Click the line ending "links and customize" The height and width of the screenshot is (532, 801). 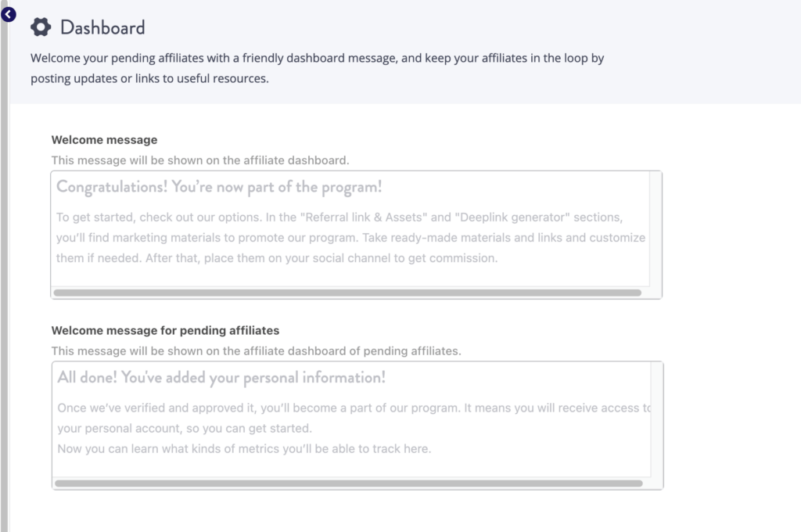point(350,237)
